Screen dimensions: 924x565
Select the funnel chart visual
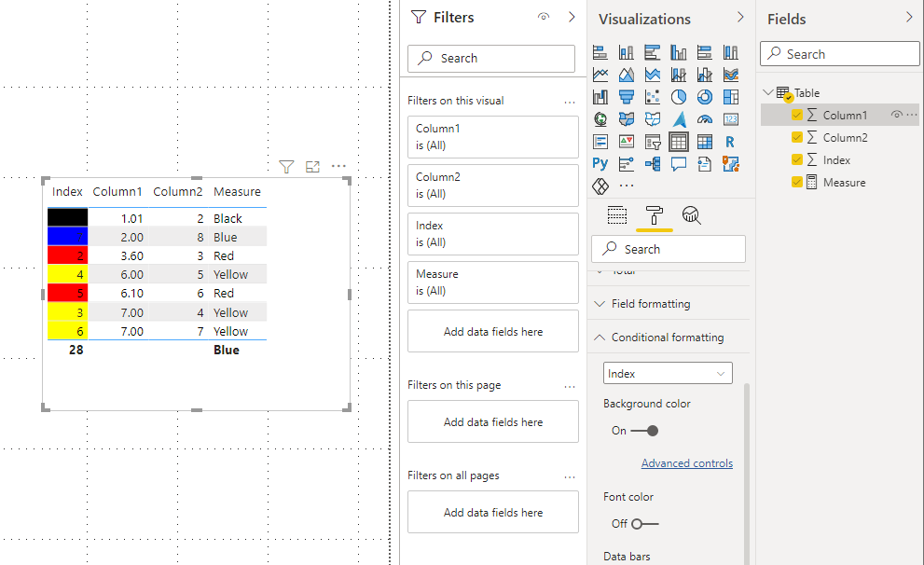click(x=626, y=97)
